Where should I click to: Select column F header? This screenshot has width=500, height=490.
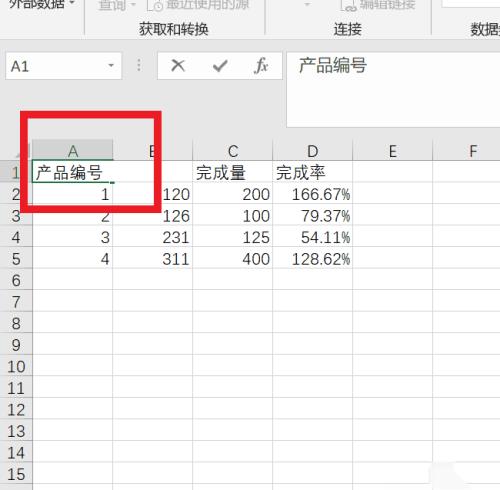point(467,151)
